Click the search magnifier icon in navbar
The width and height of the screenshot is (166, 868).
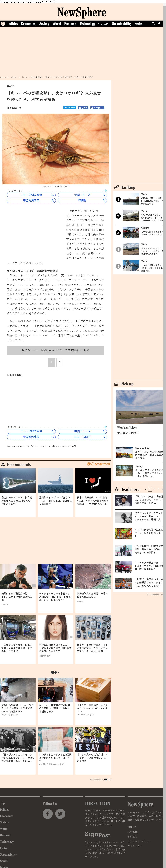click(x=153, y=24)
